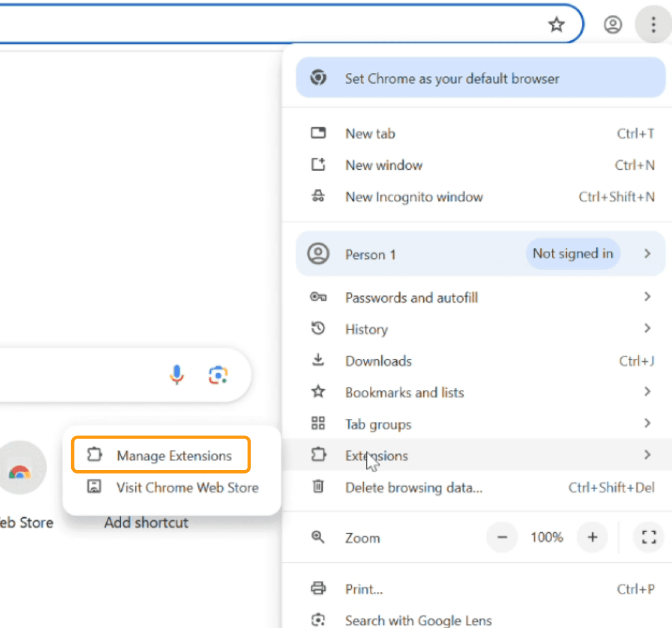Click the Person 1 profile name
Viewport: 672px width, 628px height.
[x=370, y=254]
